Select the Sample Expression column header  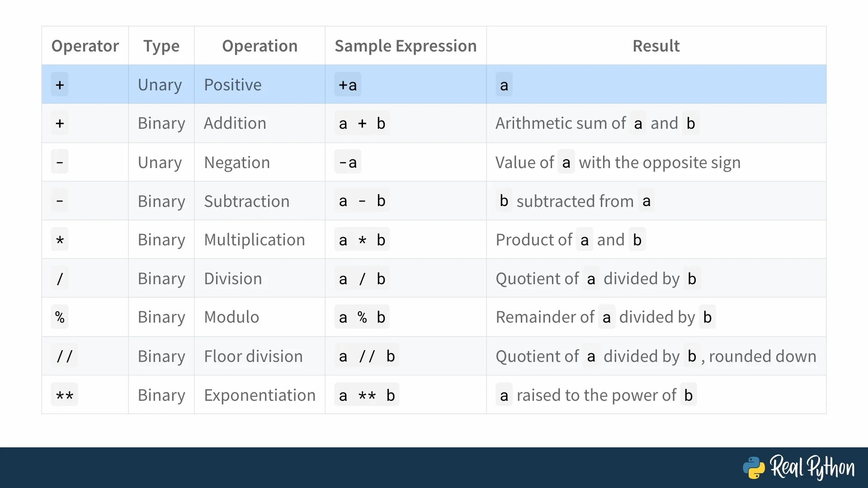(406, 46)
